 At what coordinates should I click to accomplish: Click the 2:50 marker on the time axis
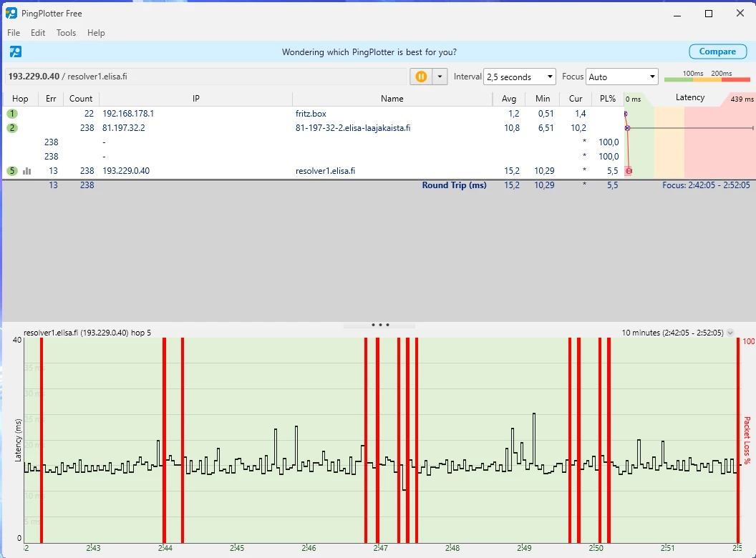click(x=596, y=548)
